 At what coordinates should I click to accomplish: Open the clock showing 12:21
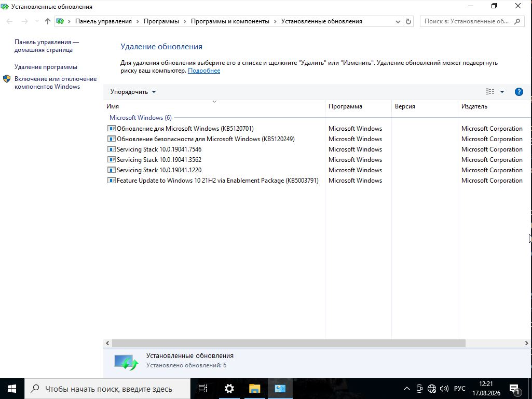486,389
